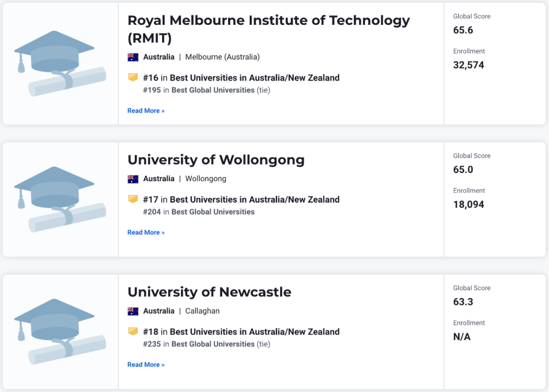Open Best Global Universities link at #235
The height and width of the screenshot is (392, 549).
(213, 344)
